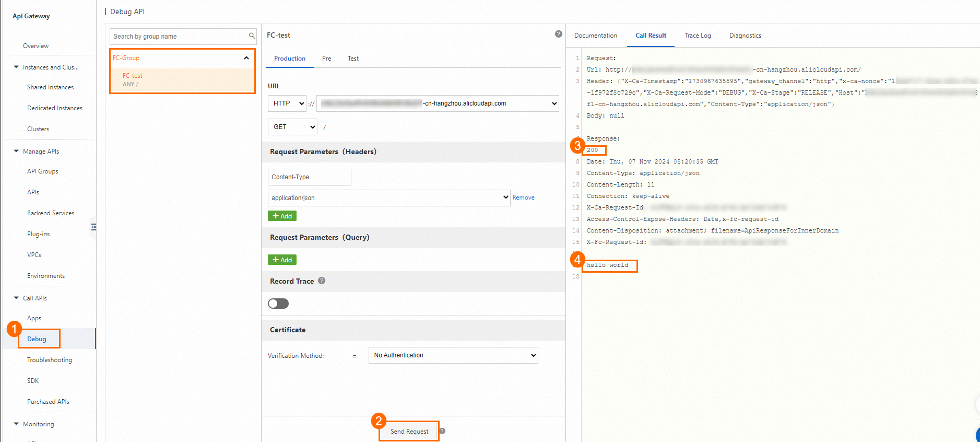This screenshot has width=980, height=442.
Task: Click the search magnifier icon
Action: (x=252, y=36)
